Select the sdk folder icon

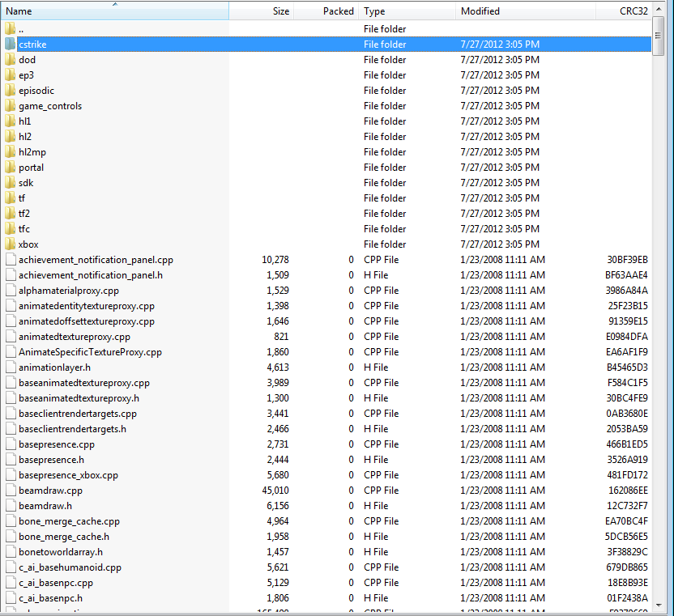click(x=11, y=183)
